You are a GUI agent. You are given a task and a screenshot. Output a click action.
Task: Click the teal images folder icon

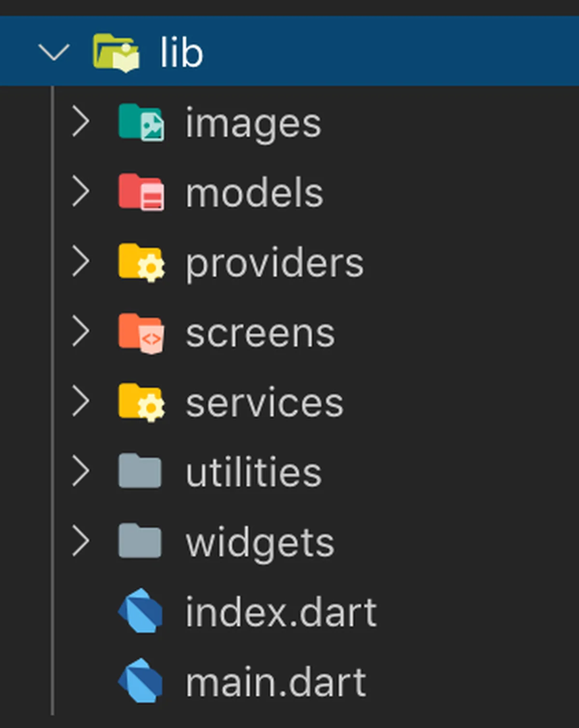[141, 122]
